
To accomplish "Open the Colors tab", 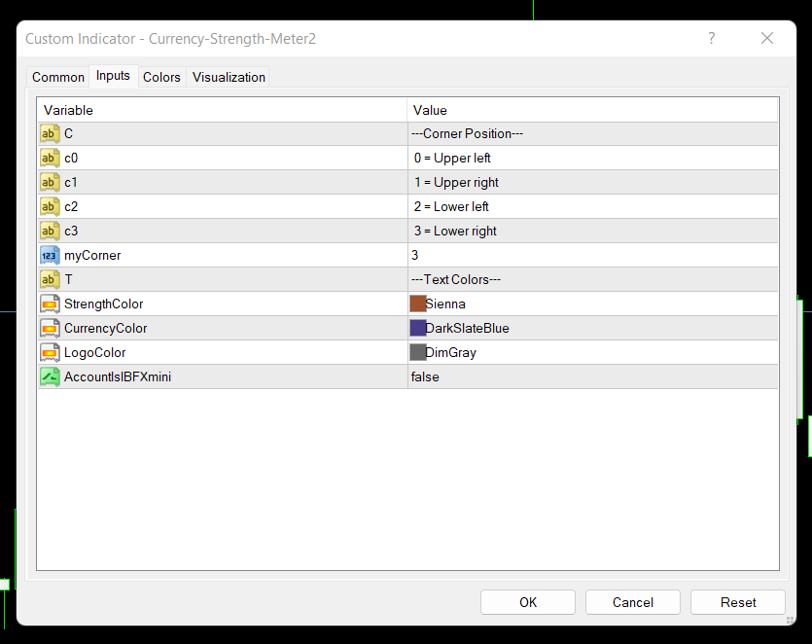I will pos(161,77).
